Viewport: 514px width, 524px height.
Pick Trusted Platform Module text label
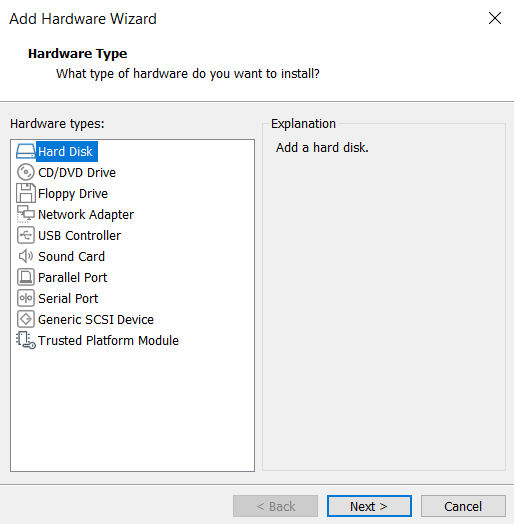tap(108, 341)
